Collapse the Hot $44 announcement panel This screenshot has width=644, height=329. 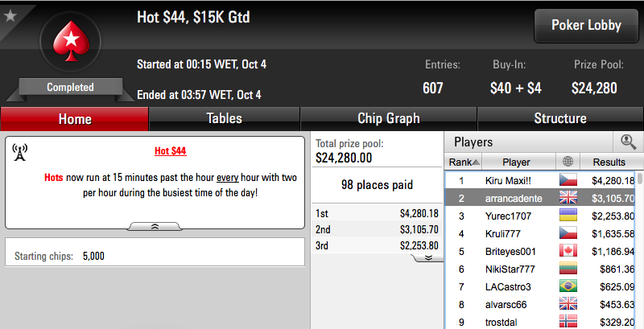coord(155,227)
